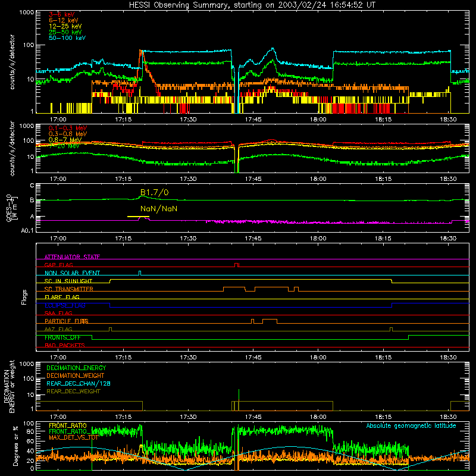Image resolution: width=476 pixels, height=476 pixels.
Task: Click the 18:15 tick under the Flags panel
Action: tap(383, 358)
